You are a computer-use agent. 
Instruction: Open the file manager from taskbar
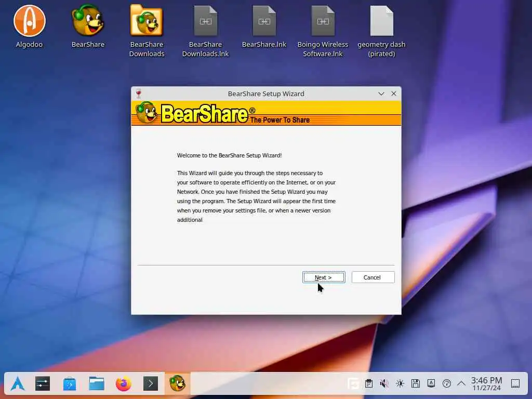(x=97, y=384)
